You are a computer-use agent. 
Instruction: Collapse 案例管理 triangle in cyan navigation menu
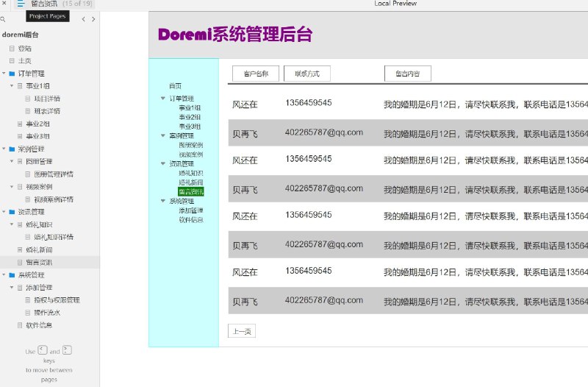(162, 135)
